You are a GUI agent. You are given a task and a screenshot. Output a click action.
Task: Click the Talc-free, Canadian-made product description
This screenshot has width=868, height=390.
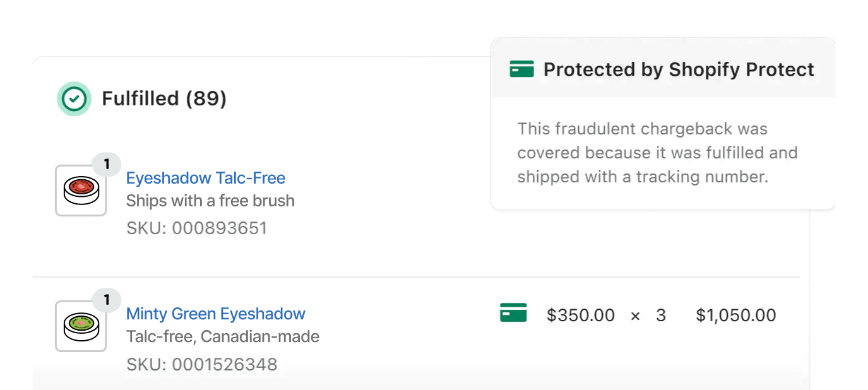coord(223,336)
